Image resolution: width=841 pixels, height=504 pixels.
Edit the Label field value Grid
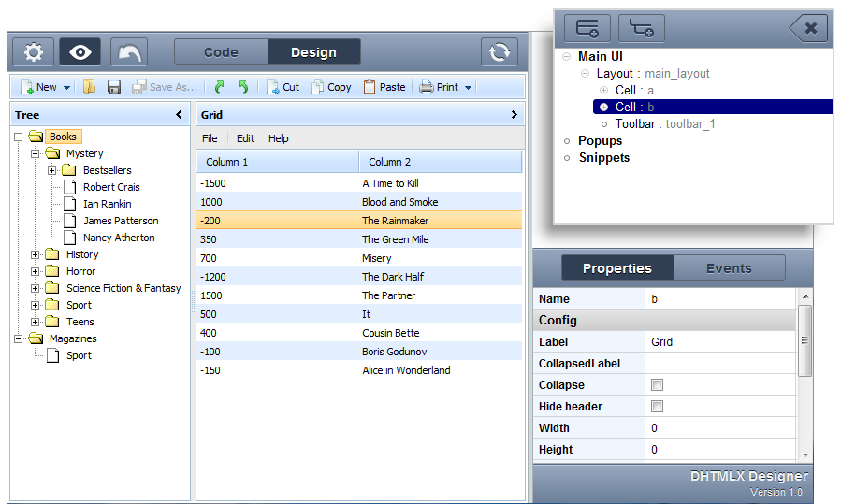720,342
